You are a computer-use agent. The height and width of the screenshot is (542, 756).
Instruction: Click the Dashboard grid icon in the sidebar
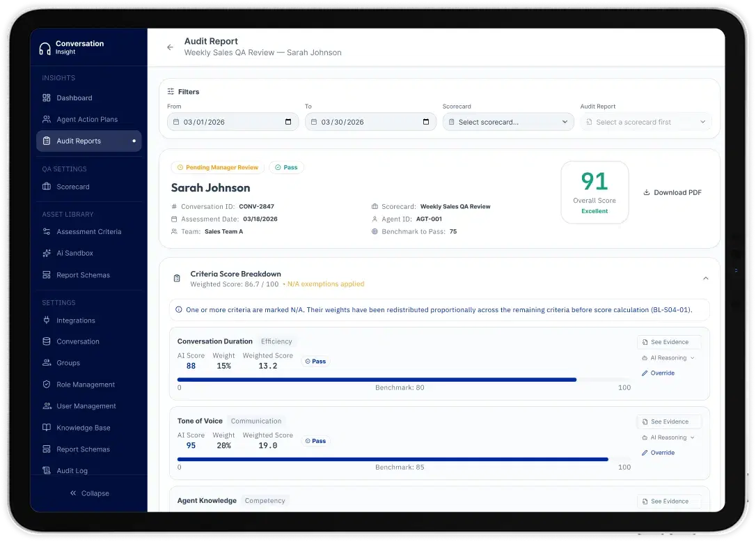pos(46,98)
